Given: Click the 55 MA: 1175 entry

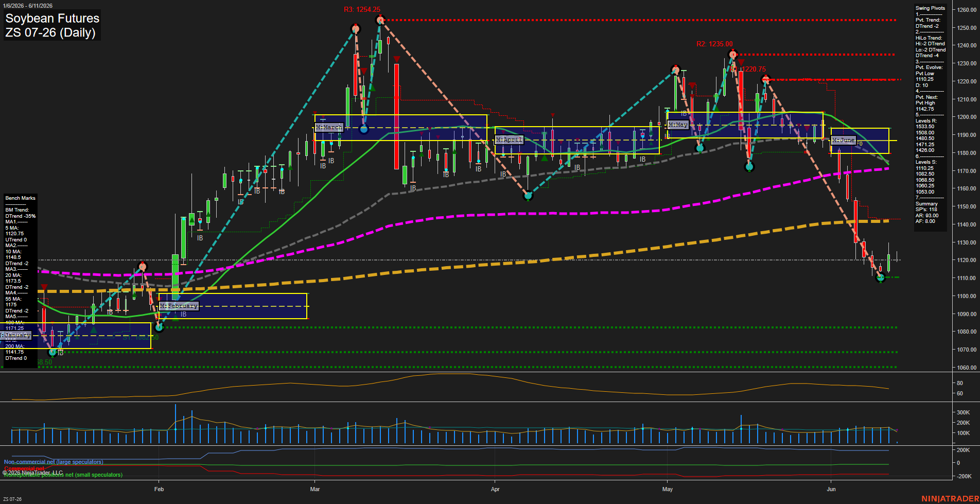Looking at the screenshot, I should pos(13,302).
